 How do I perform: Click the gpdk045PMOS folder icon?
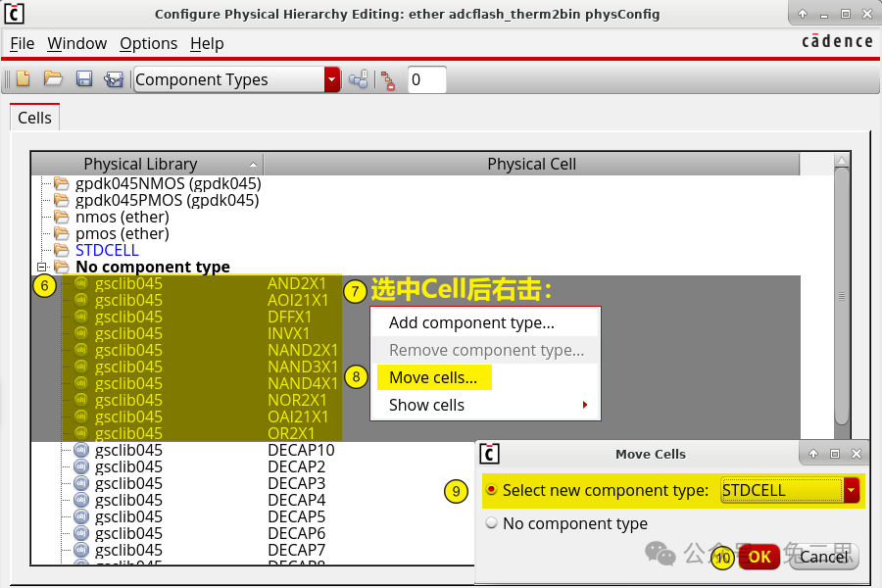click(62, 200)
